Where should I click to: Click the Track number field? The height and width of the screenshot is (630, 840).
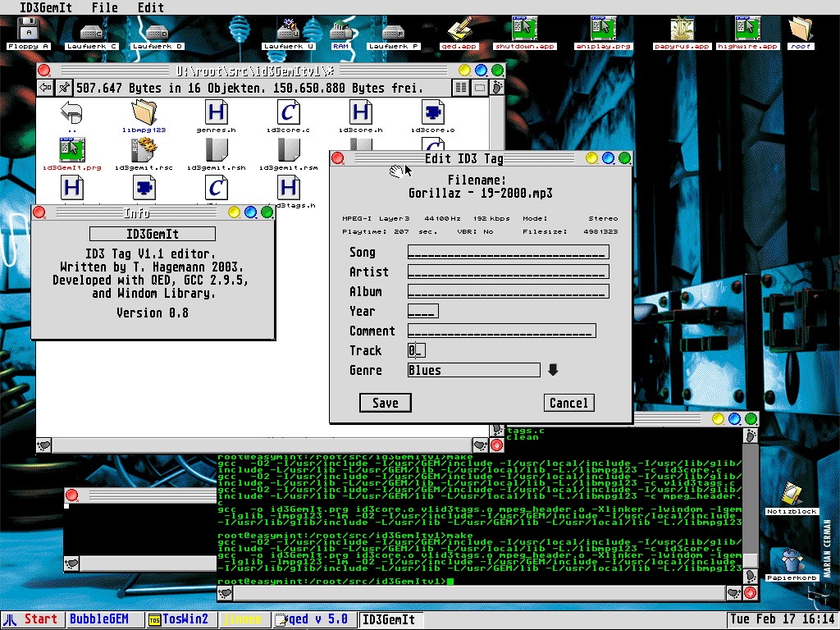[x=417, y=350]
